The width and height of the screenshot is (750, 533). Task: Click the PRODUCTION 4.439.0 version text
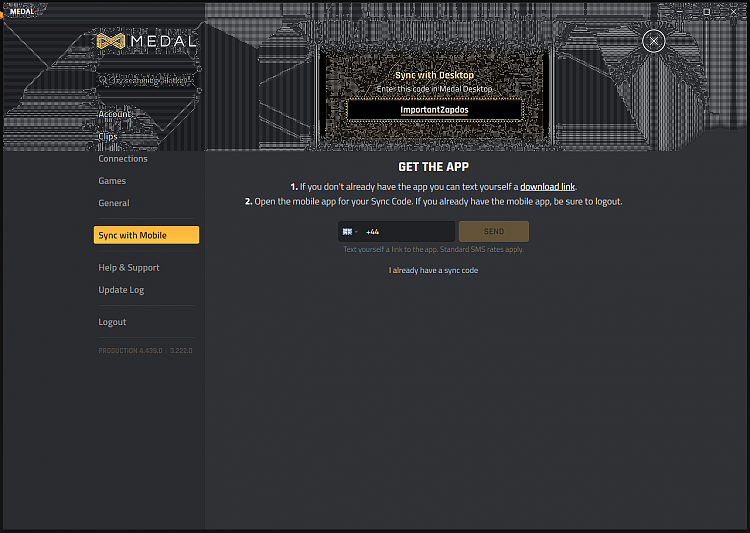[130, 351]
